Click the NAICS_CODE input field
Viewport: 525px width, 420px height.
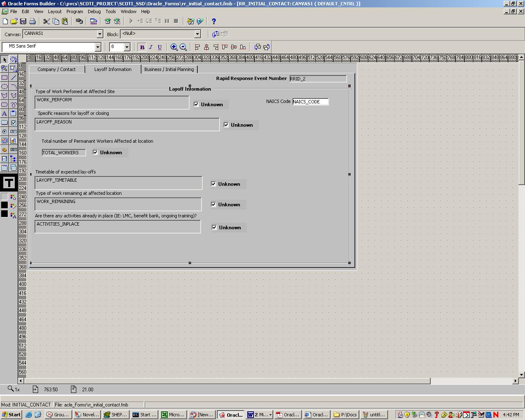click(x=310, y=102)
